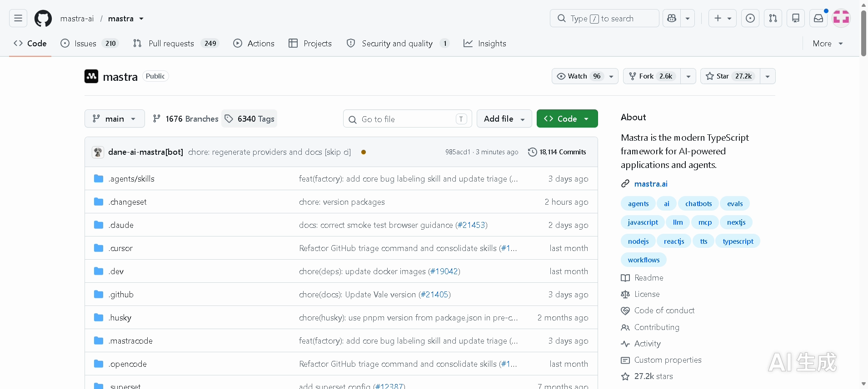Viewport: 868px width, 389px height.
Task: Open the Contributing guidelines link
Action: tap(657, 327)
